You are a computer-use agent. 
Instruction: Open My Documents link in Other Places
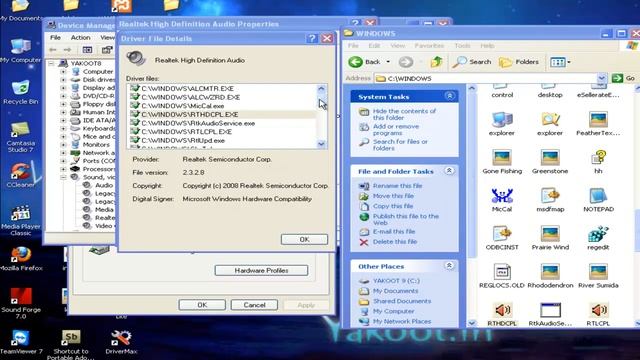coord(395,291)
